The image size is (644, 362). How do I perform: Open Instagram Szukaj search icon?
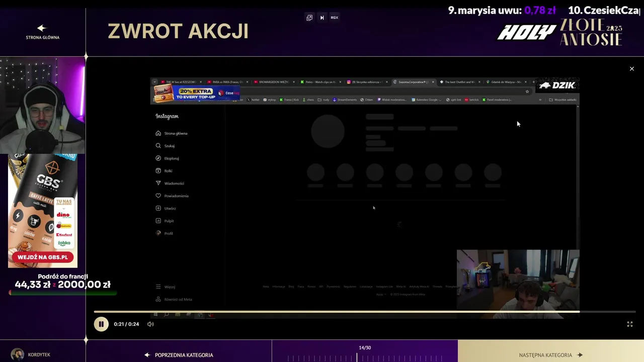(158, 146)
